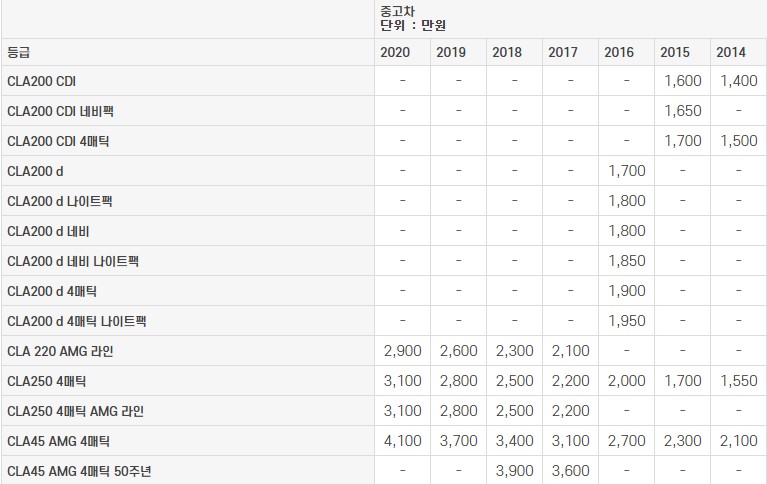Click 2,300 price for CLA 220 AMG 라인

click(515, 351)
